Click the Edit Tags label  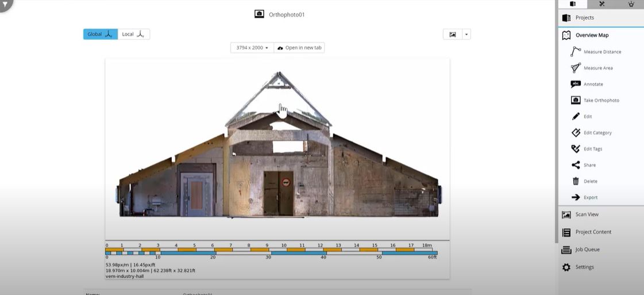(593, 149)
